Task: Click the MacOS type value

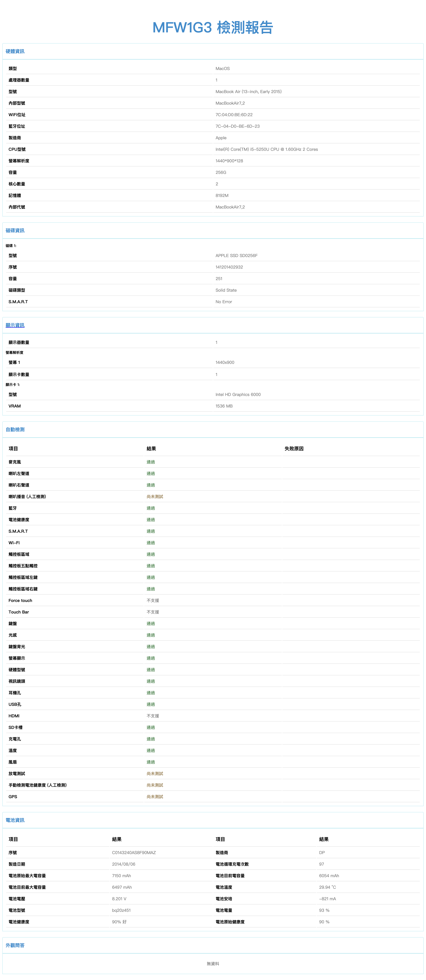Action: [x=222, y=69]
